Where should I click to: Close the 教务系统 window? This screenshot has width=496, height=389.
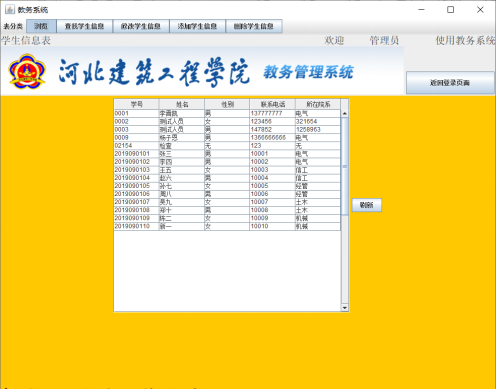[480, 10]
